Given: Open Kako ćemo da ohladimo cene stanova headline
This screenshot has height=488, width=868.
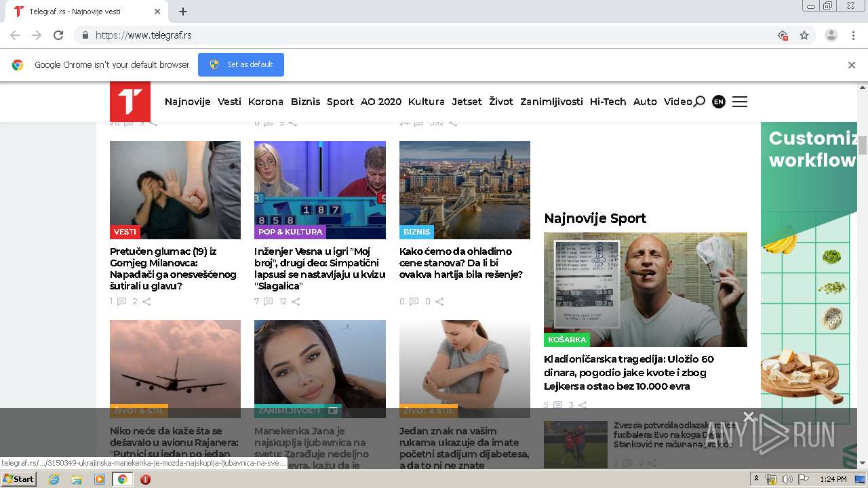Looking at the screenshot, I should [x=461, y=263].
